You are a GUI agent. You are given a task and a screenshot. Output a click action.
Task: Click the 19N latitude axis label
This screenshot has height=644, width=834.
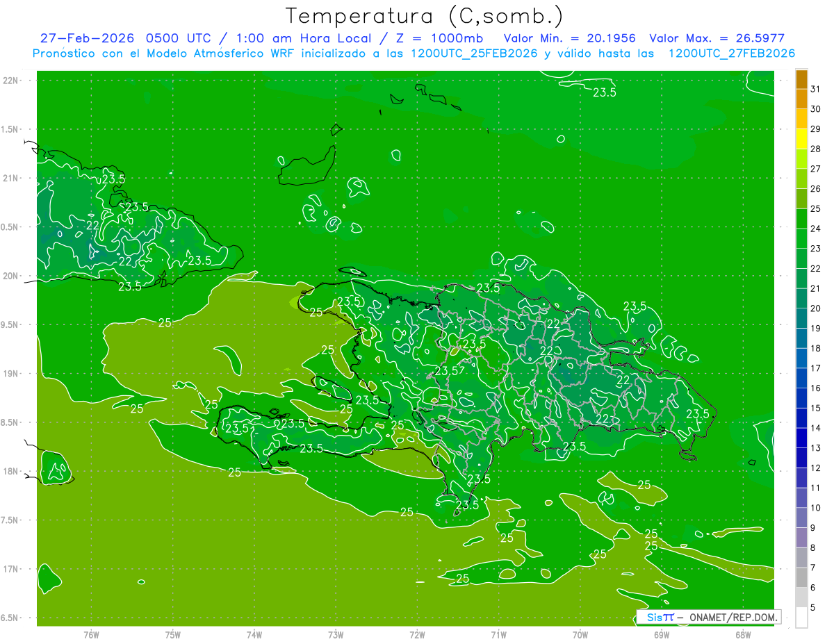10,374
